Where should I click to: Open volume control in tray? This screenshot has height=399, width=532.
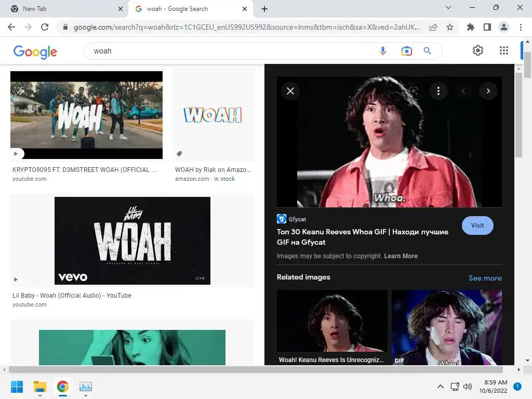pos(468,387)
